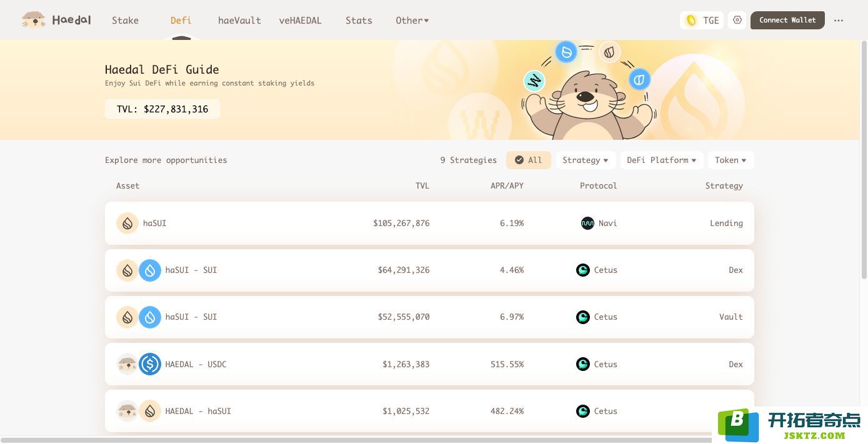This screenshot has height=444, width=868.
Task: Click Cetus icon in the 6.97% row
Action: [x=583, y=317]
